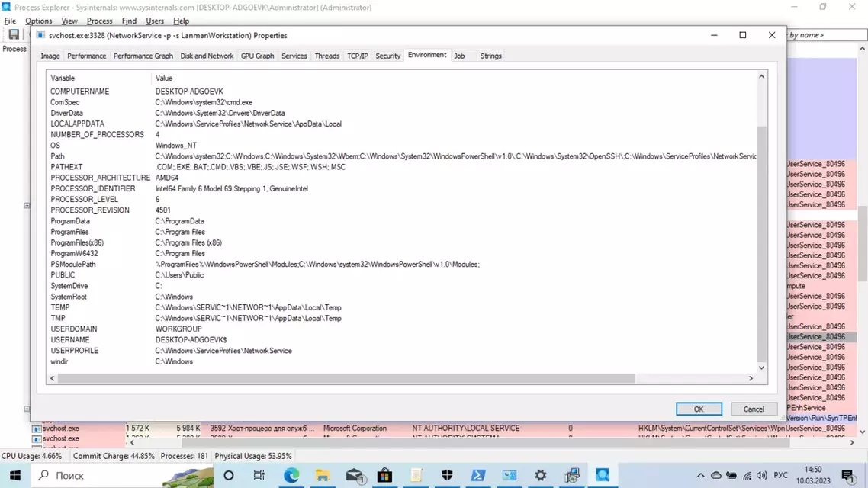Open the TCP/IP tab
The image size is (868, 488).
point(358,56)
